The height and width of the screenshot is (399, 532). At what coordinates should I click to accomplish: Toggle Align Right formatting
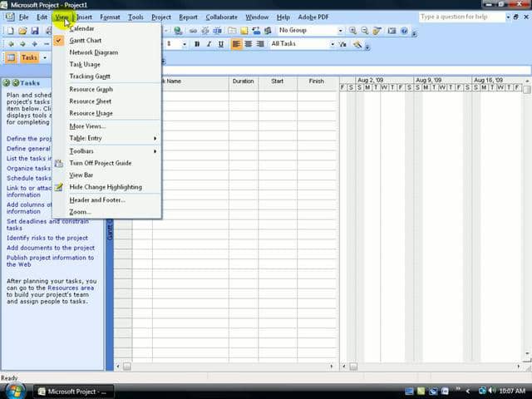260,44
